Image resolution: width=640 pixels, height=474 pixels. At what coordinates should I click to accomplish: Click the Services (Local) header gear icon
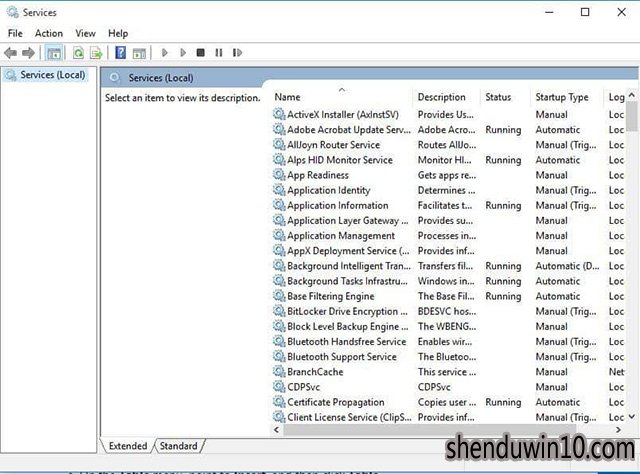coord(115,78)
